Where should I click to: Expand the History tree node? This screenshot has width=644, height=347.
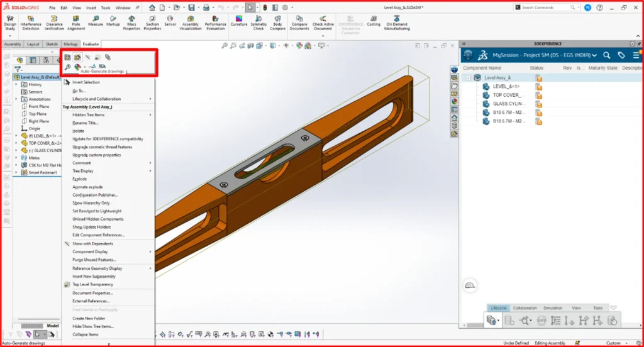point(16,85)
